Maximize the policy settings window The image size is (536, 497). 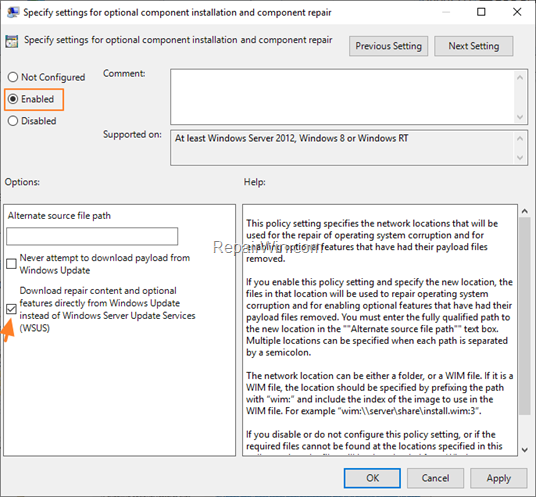tap(481, 12)
